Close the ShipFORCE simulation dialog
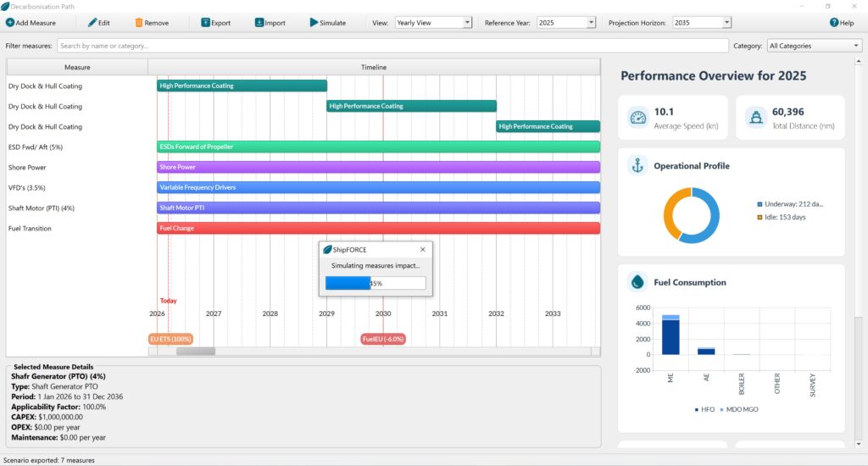This screenshot has width=868, height=466. click(x=423, y=250)
